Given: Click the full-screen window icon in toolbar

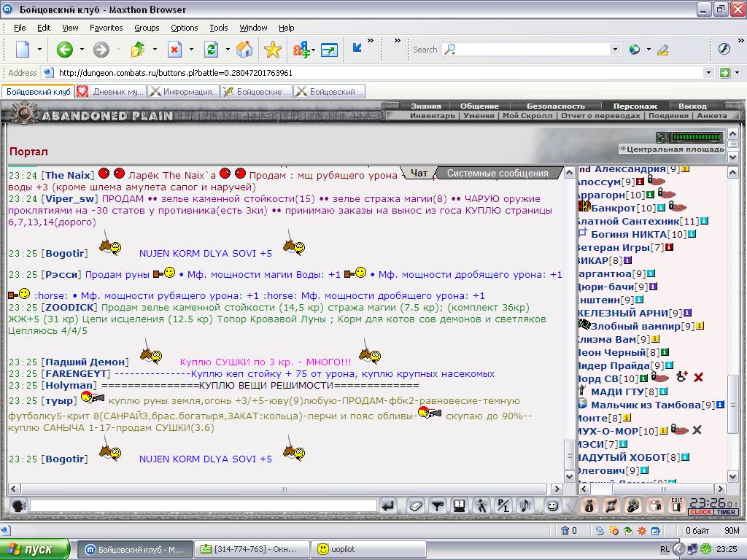Looking at the screenshot, I should coord(329,50).
